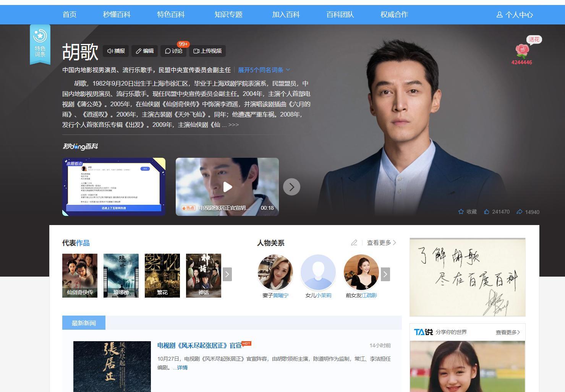Send a flower with the rose icon
This screenshot has height=392, width=565.
tap(522, 51)
